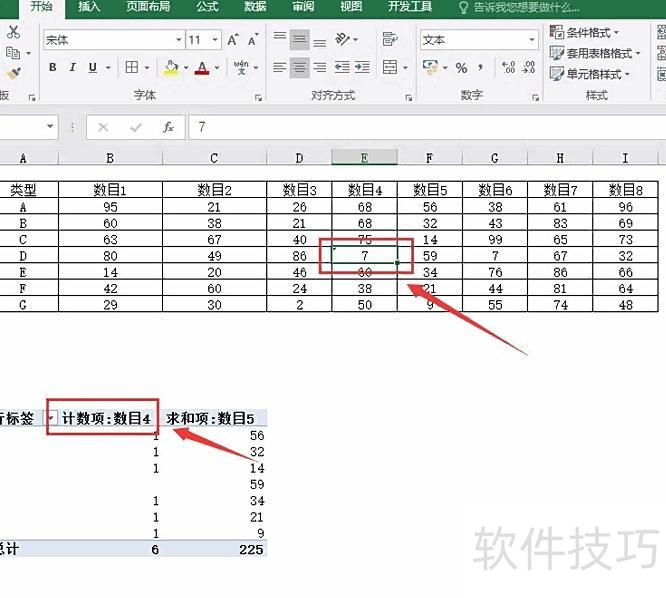Open font group dialog launcher
This screenshot has width=666, height=598.
coord(258,98)
